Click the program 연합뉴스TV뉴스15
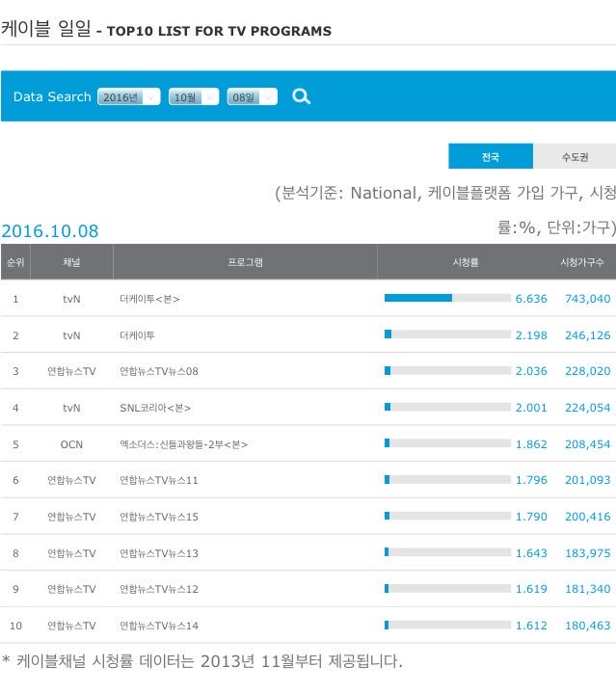 [x=159, y=517]
